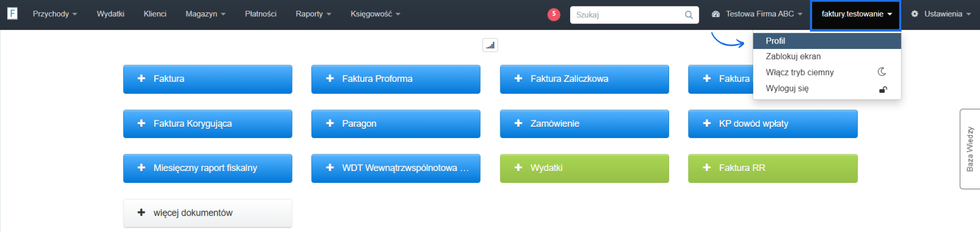980x237 pixels.
Task: Add a new Paragon document
Action: click(396, 124)
